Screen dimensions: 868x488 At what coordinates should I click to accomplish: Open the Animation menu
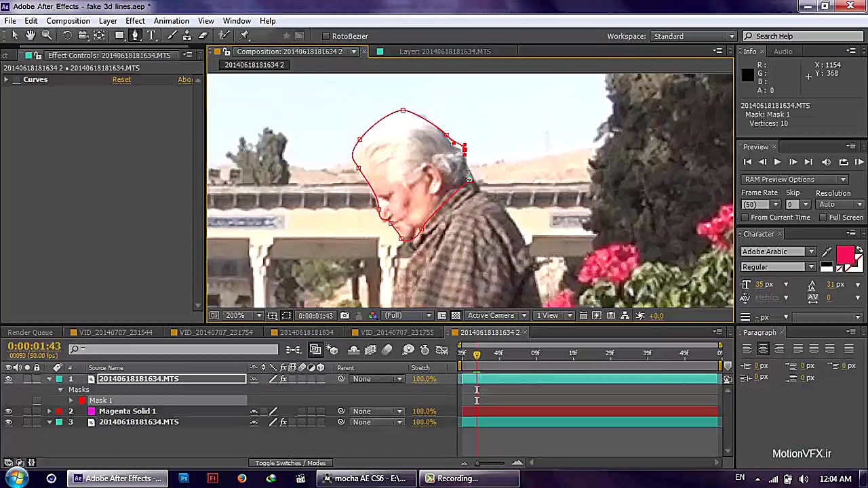coord(171,20)
